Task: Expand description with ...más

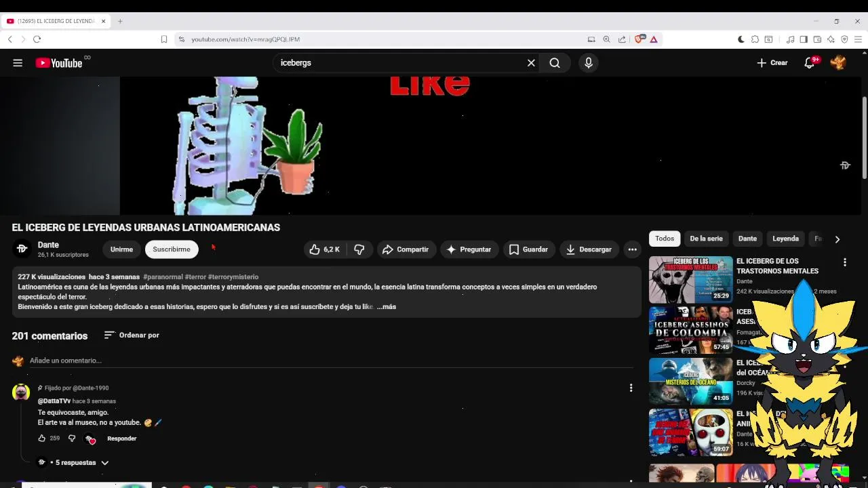Action: [387, 306]
